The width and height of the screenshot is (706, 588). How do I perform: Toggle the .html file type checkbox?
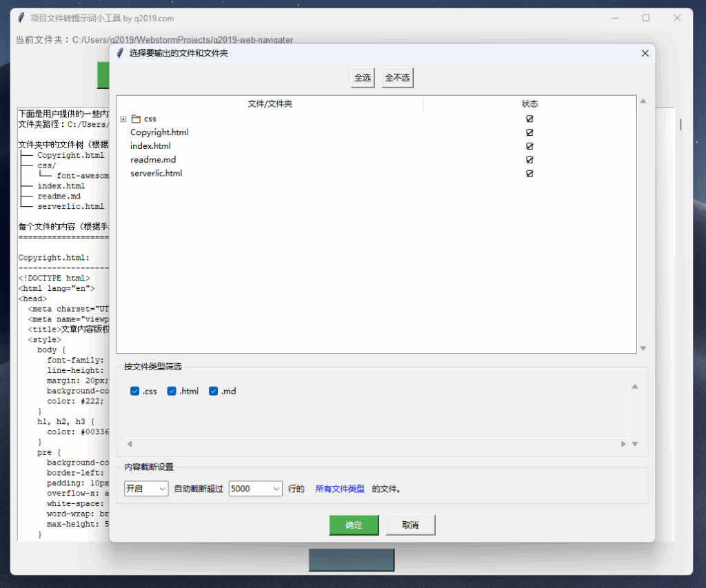click(x=172, y=392)
